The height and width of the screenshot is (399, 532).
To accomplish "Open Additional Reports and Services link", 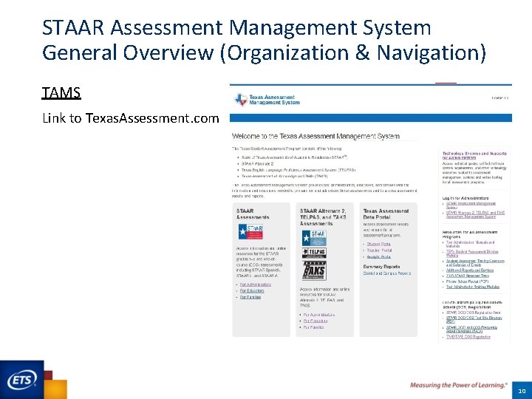I will (470, 270).
